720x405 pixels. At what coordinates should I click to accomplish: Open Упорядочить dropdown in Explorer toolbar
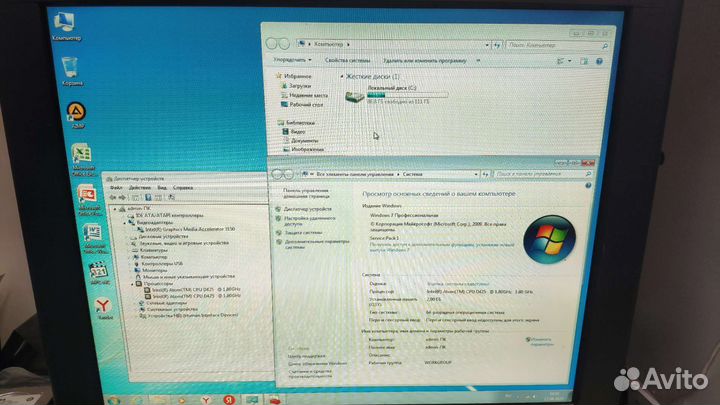[292, 60]
